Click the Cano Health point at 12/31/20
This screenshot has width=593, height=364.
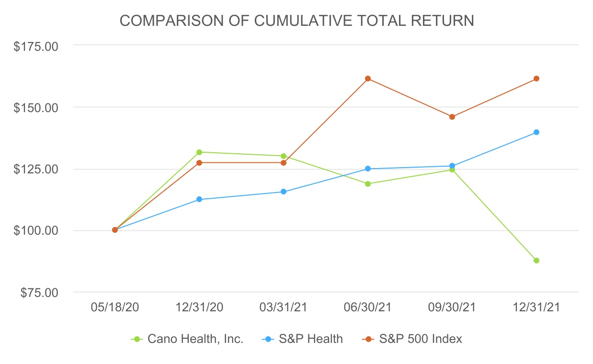pyautogui.click(x=199, y=152)
